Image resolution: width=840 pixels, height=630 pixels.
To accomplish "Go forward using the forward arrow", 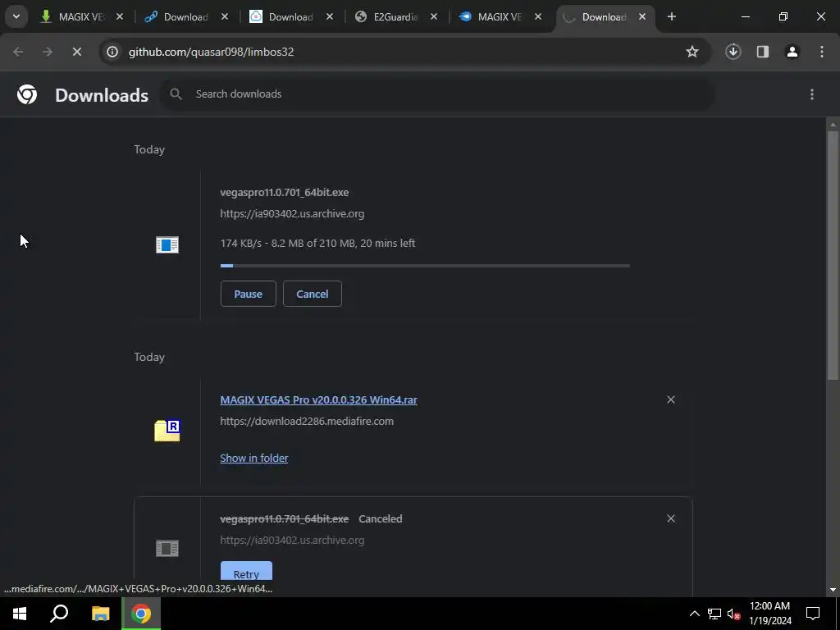I will [47, 52].
